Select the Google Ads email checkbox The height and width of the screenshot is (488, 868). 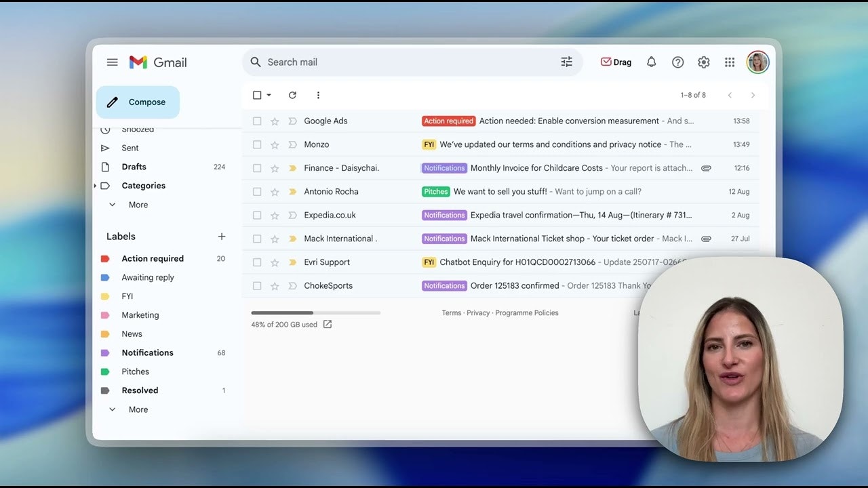tap(257, 121)
